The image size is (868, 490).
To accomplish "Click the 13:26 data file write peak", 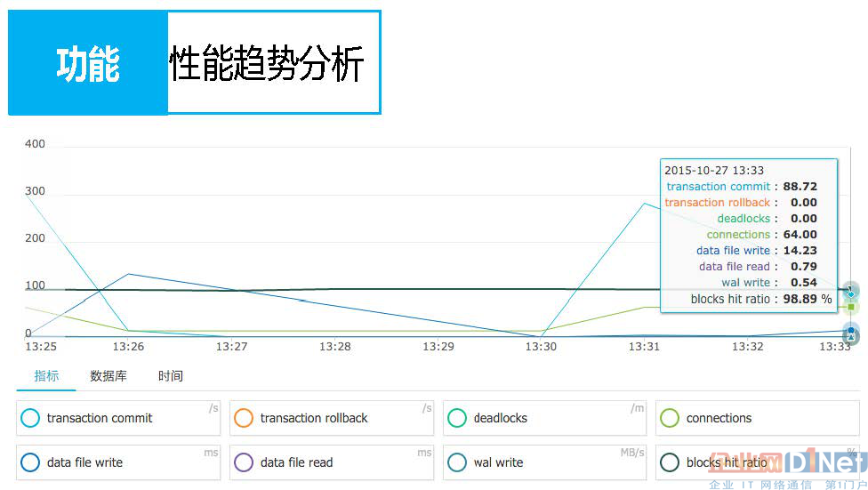I will tap(128, 274).
